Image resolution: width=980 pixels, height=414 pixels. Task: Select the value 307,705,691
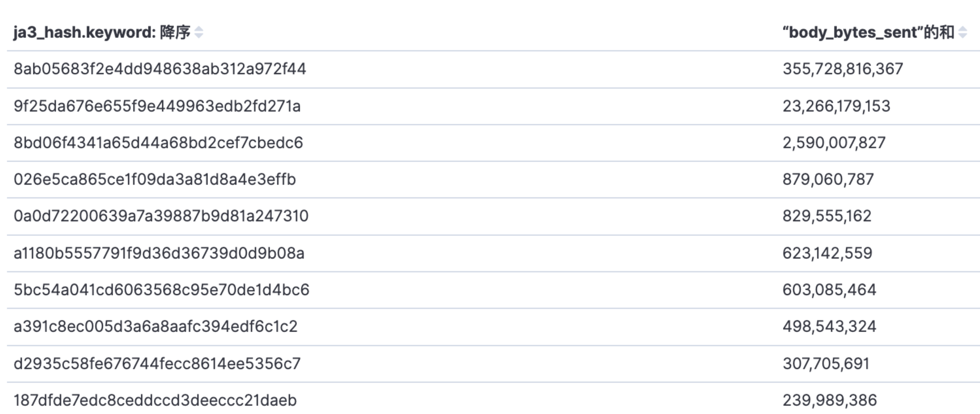(826, 363)
